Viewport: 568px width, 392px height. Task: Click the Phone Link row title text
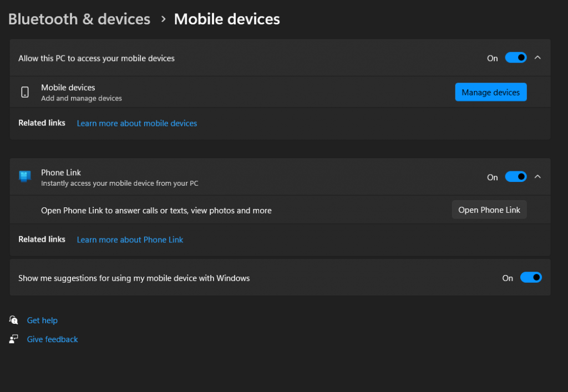61,172
